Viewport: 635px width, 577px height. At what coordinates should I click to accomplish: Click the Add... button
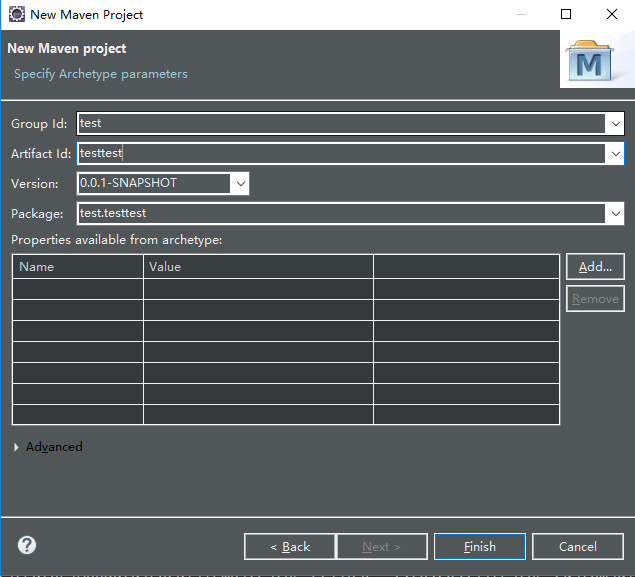point(595,267)
